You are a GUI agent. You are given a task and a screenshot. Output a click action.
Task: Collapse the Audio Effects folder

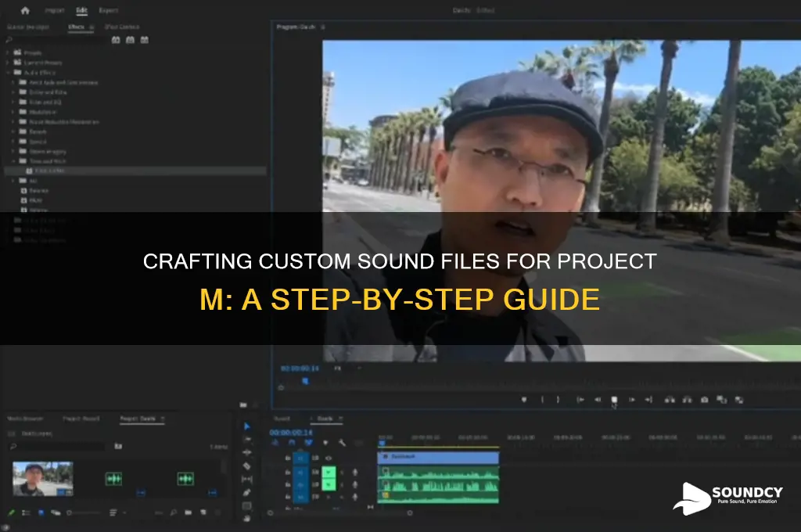[8, 73]
